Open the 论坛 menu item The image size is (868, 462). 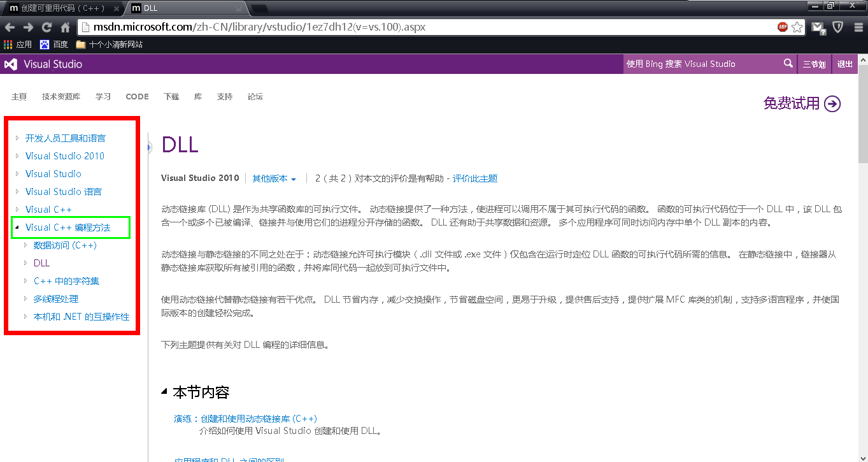pos(255,97)
